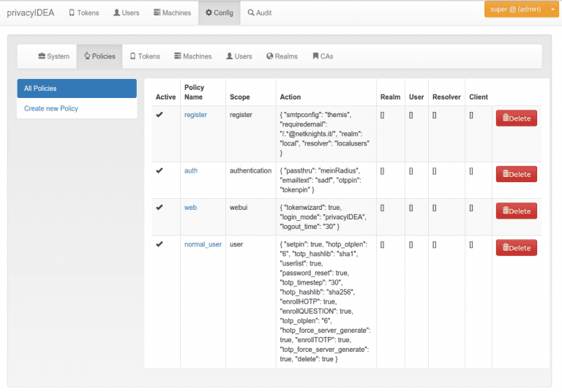Open the CAs config tab
This screenshot has height=392, width=562.
pyautogui.click(x=322, y=56)
